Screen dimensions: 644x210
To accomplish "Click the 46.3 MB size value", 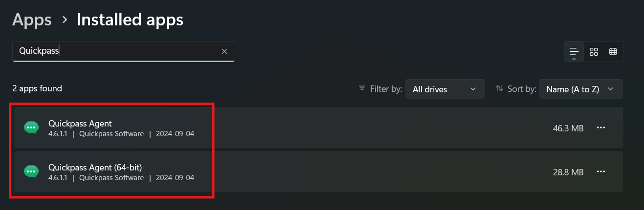I will [x=568, y=128].
